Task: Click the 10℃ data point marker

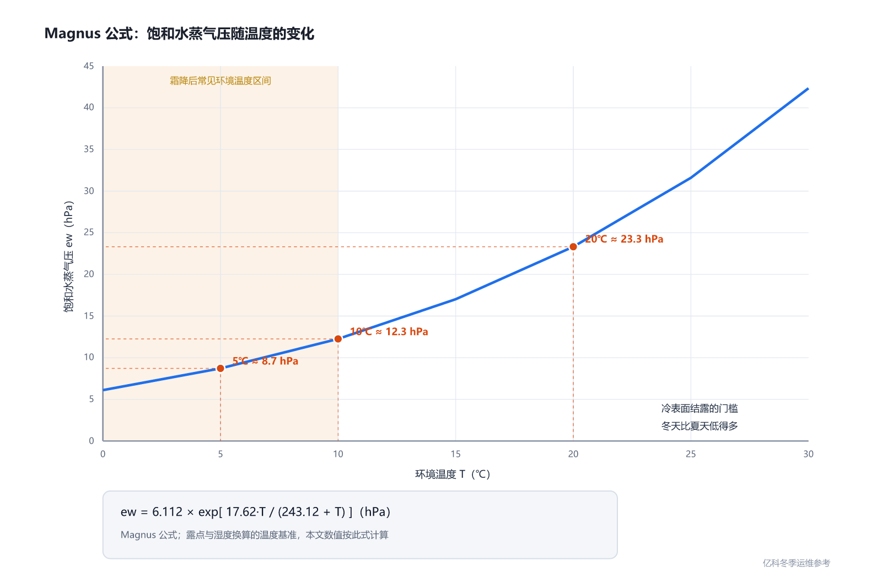Action: tap(338, 339)
